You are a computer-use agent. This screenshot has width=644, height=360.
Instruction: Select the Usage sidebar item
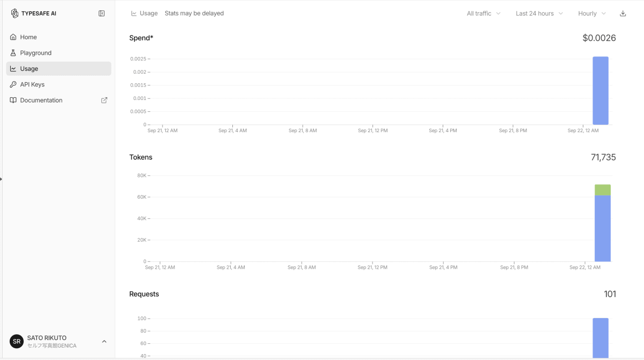tap(58, 69)
